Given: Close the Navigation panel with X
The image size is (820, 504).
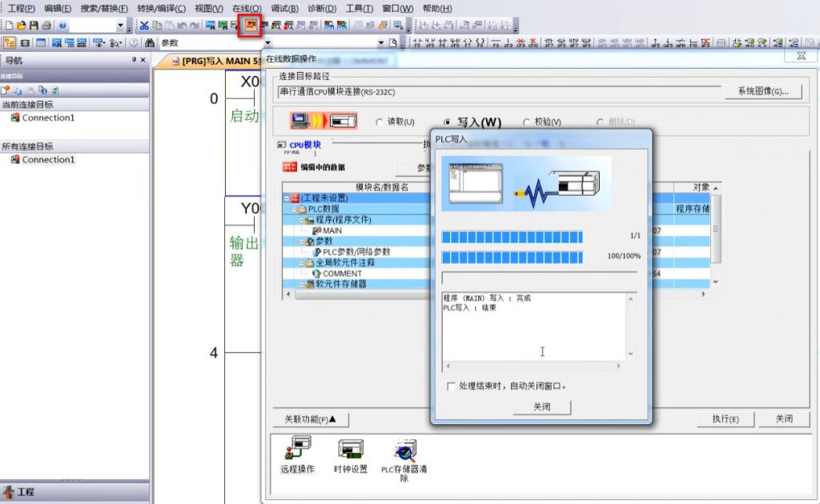Looking at the screenshot, I should pyautogui.click(x=143, y=60).
